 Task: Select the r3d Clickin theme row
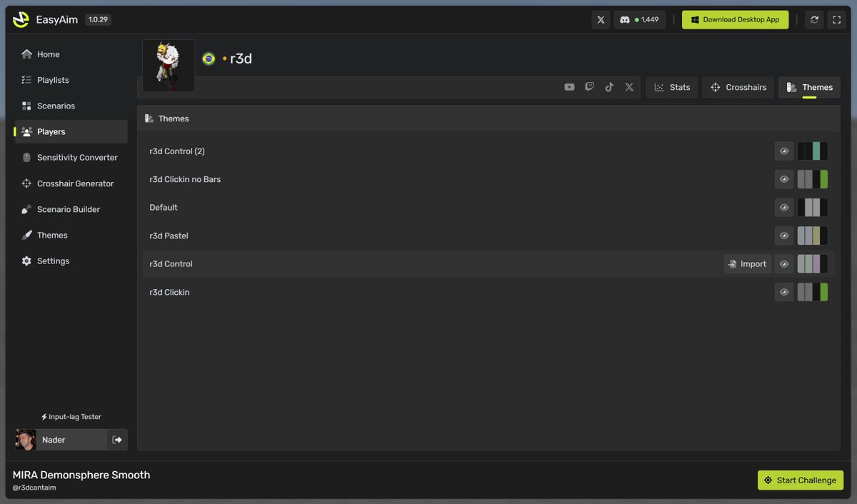tap(488, 292)
